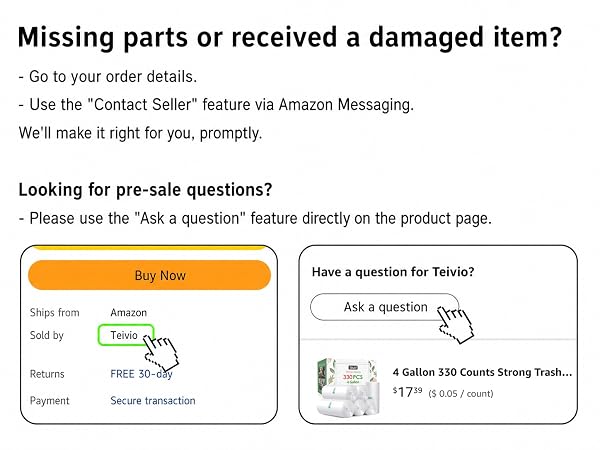Click the $17.39 product price
Image resolution: width=600 pixels, height=450 pixels.
click(x=407, y=392)
